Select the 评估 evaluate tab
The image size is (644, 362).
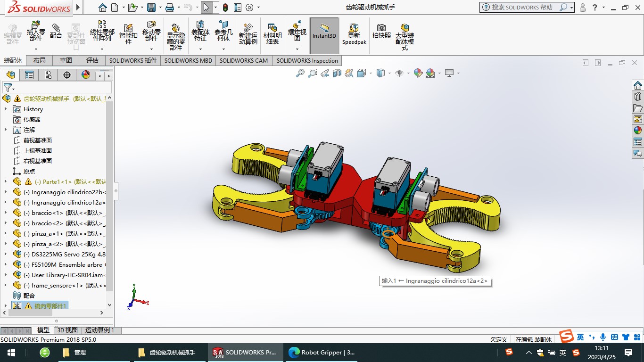[x=92, y=60]
